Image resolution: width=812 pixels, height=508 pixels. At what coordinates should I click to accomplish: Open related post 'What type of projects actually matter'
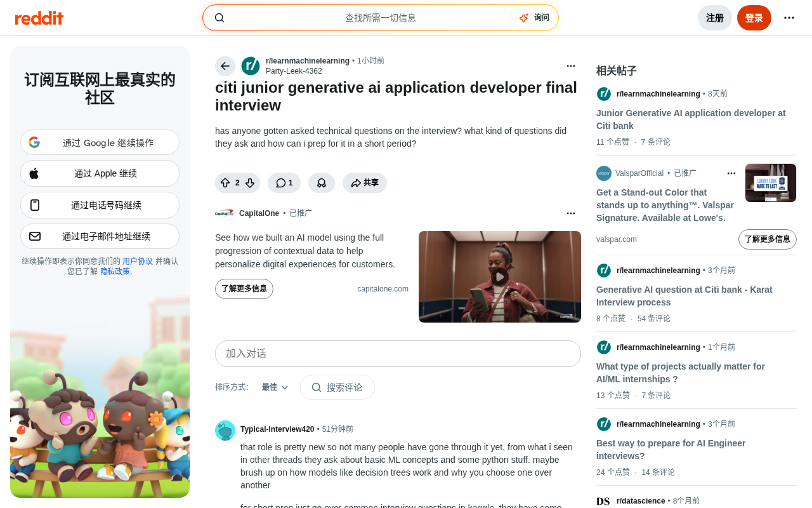tap(681, 373)
